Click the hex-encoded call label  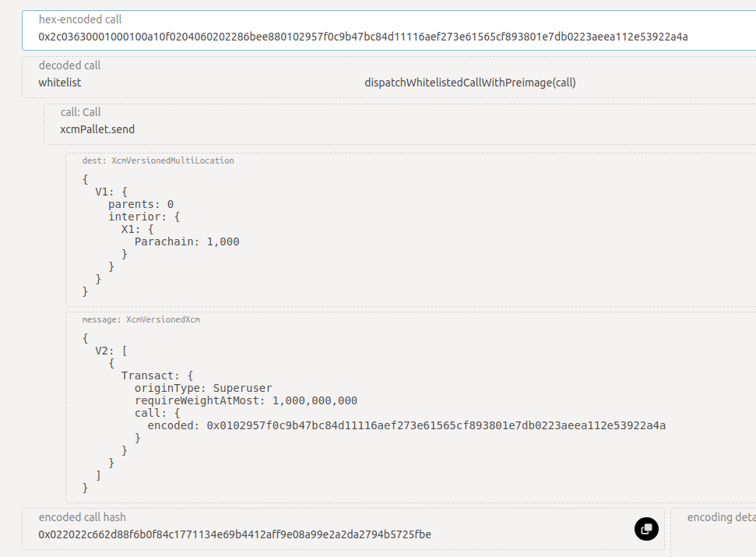80,19
